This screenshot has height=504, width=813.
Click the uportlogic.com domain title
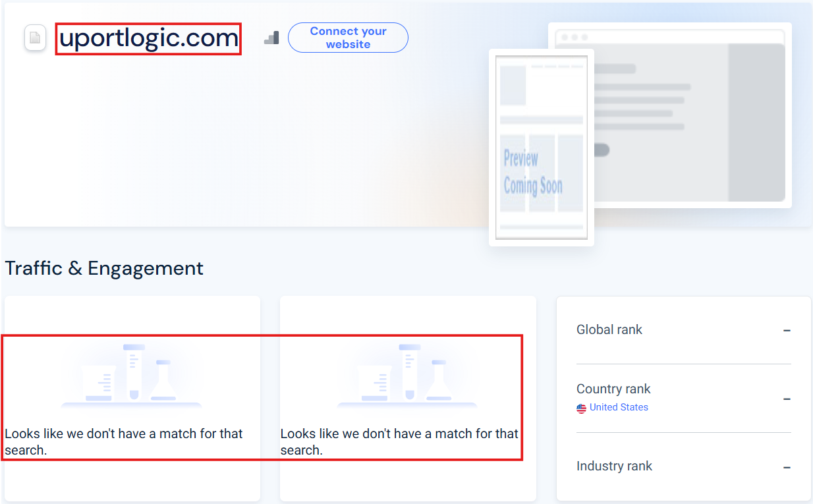tap(149, 38)
